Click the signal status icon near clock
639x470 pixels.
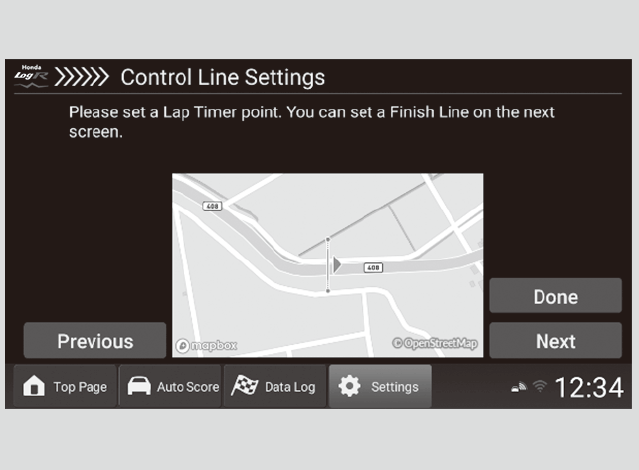point(518,388)
